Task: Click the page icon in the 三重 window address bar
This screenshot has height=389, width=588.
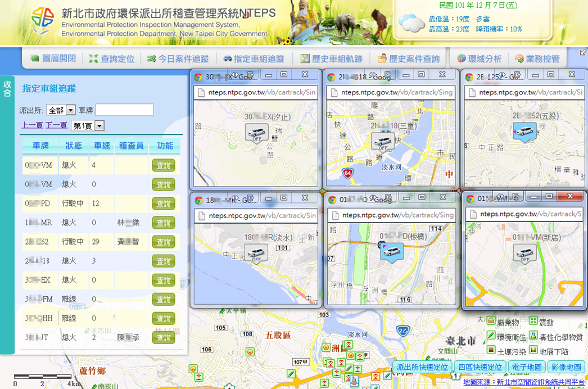Action: pyautogui.click(x=333, y=92)
